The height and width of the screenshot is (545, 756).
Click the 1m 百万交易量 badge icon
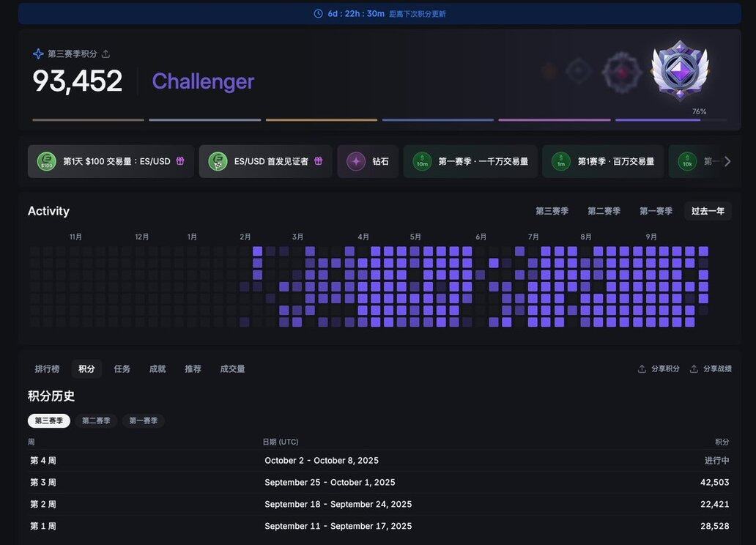tap(561, 161)
